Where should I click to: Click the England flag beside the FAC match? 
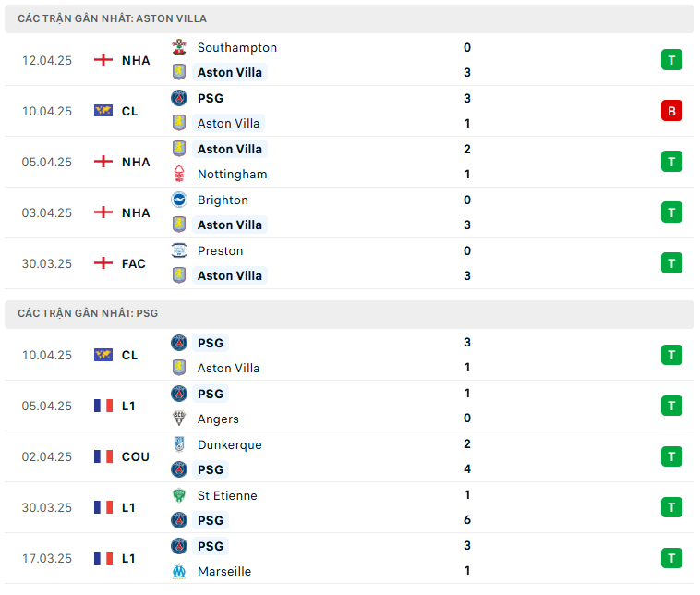pos(103,263)
